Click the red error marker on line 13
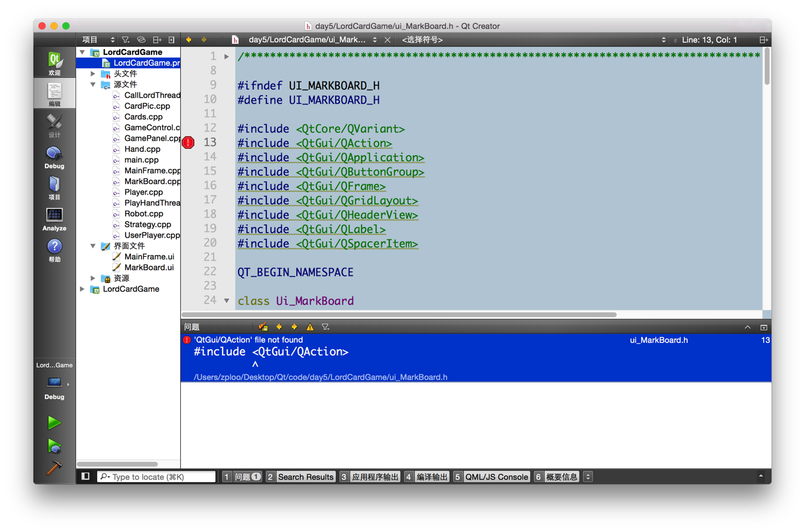Image resolution: width=805 pixels, height=532 pixels. tap(188, 142)
